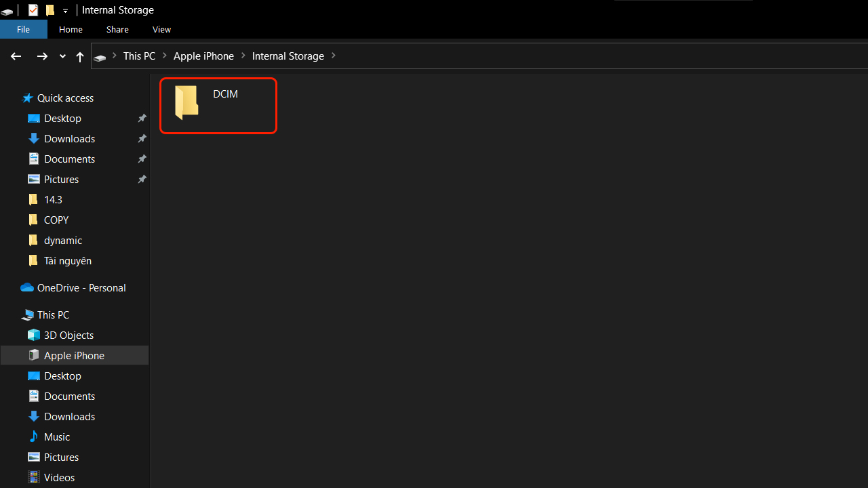The height and width of the screenshot is (488, 868).
Task: Click Documents icon under Quick access
Action: [x=34, y=159]
